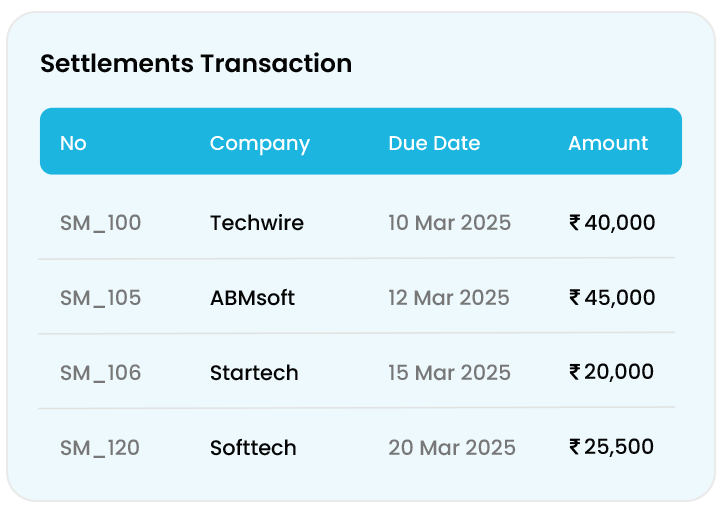Open the Startech company entry
721x513 pixels.
[x=254, y=372]
